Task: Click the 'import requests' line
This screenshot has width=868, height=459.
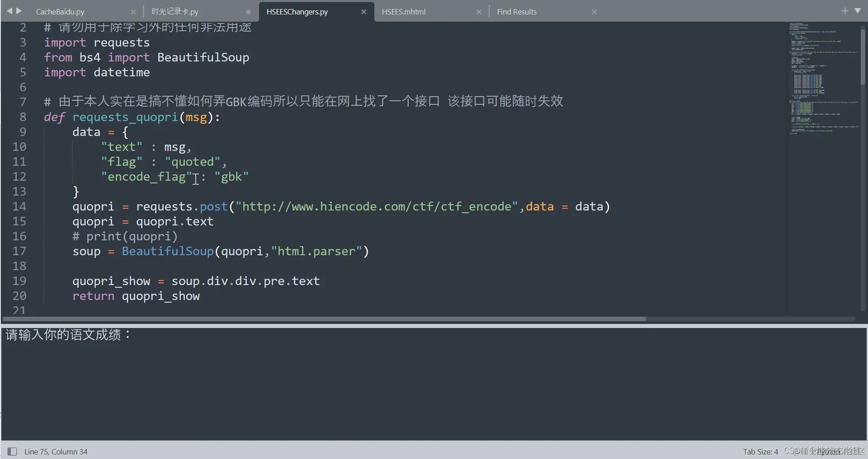Action: pos(97,42)
